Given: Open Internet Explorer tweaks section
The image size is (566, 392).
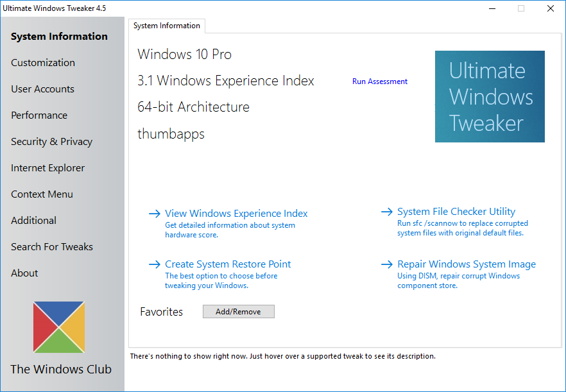Looking at the screenshot, I should click(47, 168).
